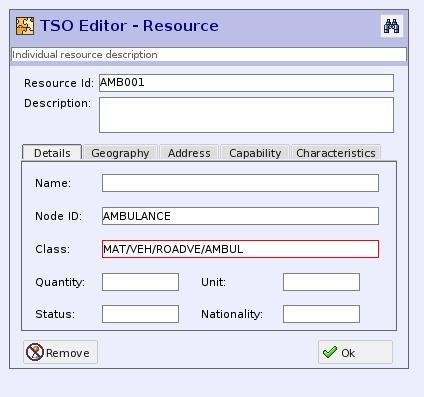The width and height of the screenshot is (424, 397).
Task: Click the 'Node ID:' label
Action: point(58,216)
